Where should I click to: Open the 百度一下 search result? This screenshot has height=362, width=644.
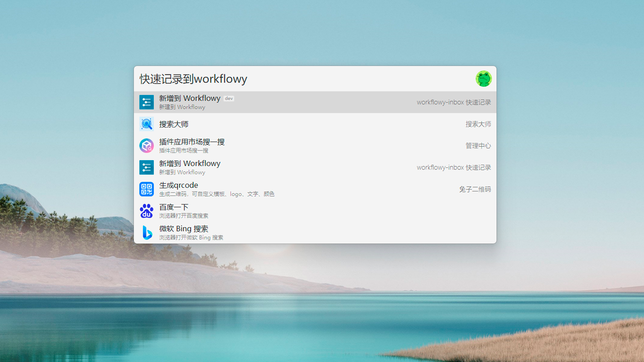pyautogui.click(x=315, y=211)
